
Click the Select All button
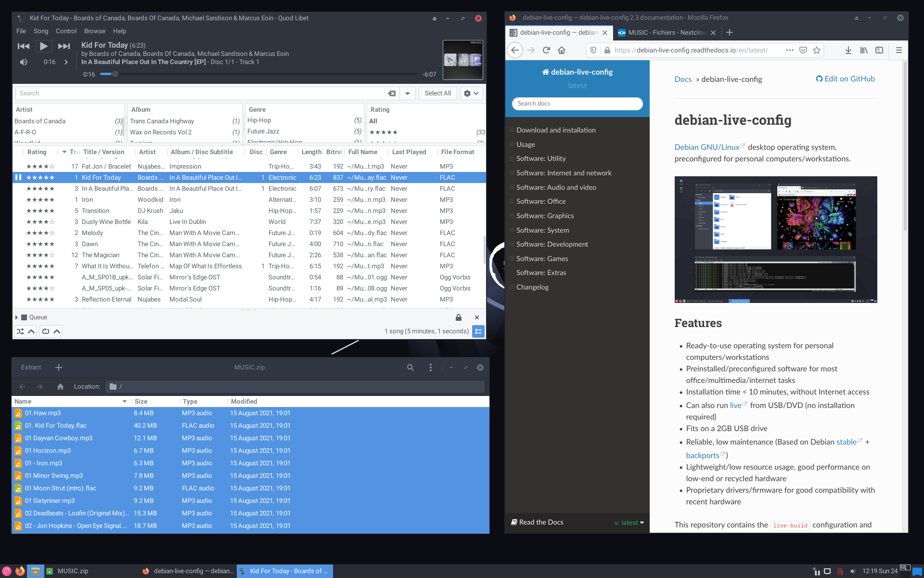pos(437,93)
